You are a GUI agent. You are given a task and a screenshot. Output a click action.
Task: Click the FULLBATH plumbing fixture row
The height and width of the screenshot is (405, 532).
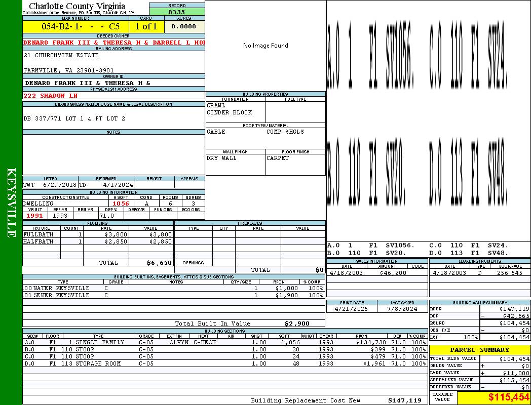click(x=98, y=234)
